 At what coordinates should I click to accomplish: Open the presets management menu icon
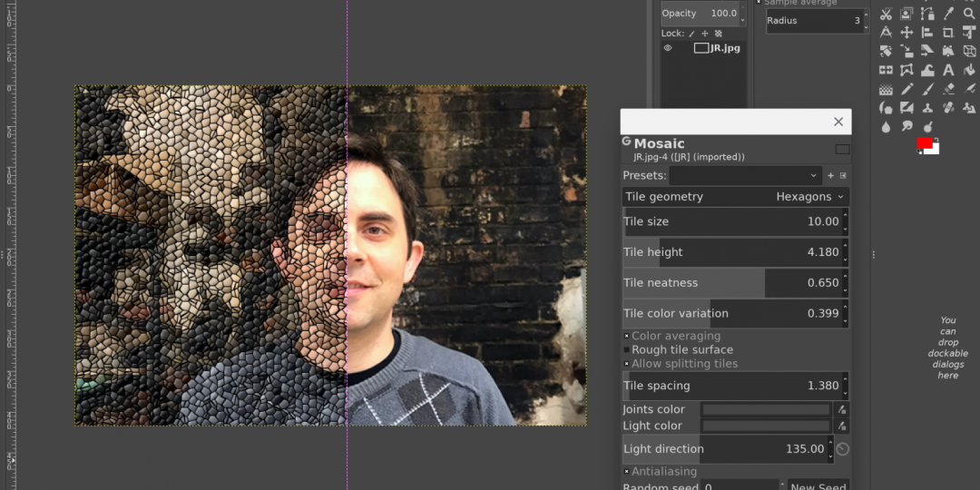tap(842, 176)
